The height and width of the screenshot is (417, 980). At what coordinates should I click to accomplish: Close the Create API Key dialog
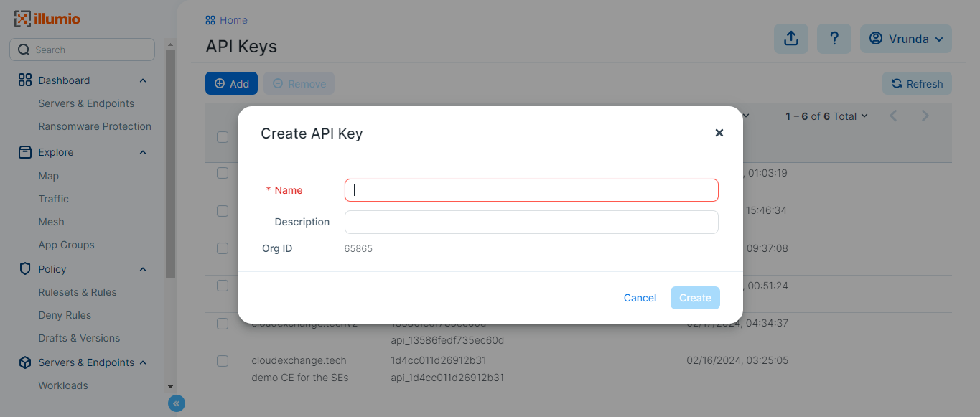point(719,133)
